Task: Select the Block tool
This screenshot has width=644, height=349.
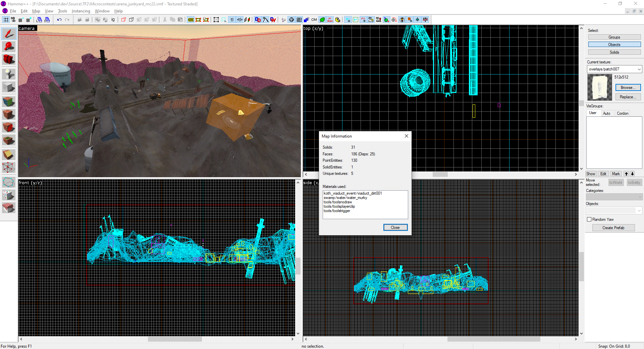Action: (9, 87)
